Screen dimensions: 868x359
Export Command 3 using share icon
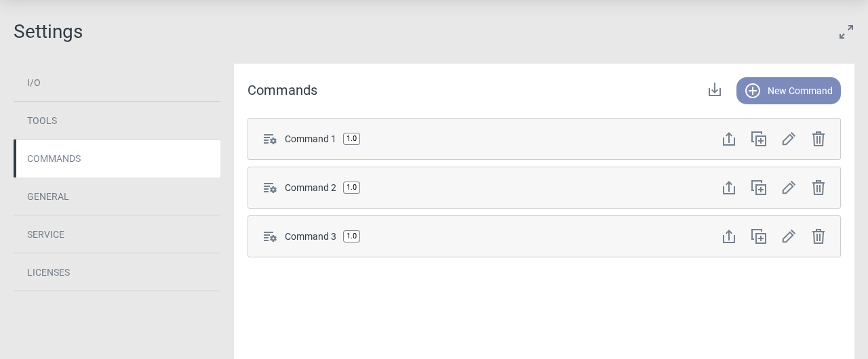click(x=729, y=236)
